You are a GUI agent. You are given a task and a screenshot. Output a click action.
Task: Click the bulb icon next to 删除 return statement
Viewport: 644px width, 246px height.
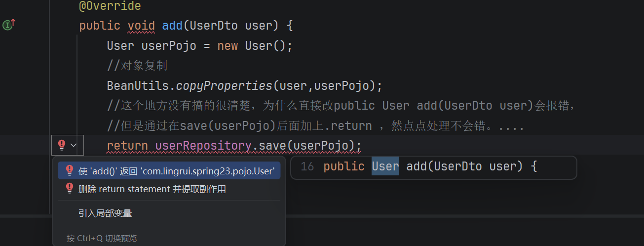click(x=70, y=189)
